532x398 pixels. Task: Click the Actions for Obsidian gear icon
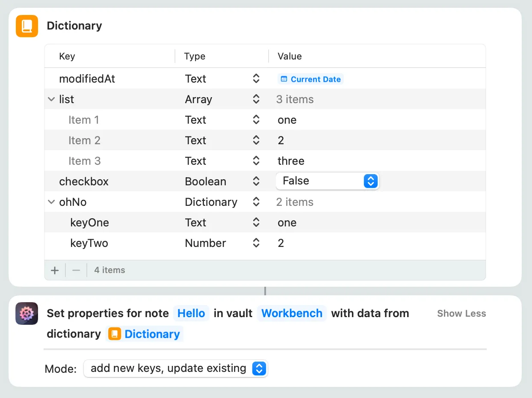(27, 314)
